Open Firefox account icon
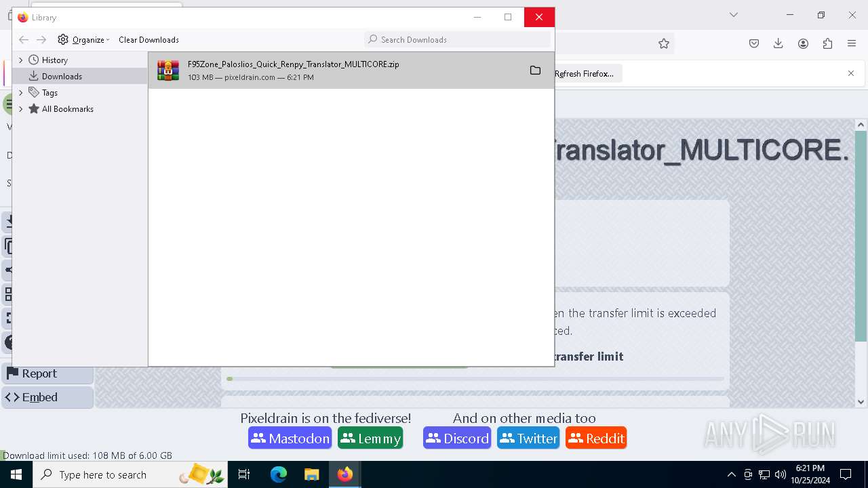868x488 pixels. click(803, 43)
